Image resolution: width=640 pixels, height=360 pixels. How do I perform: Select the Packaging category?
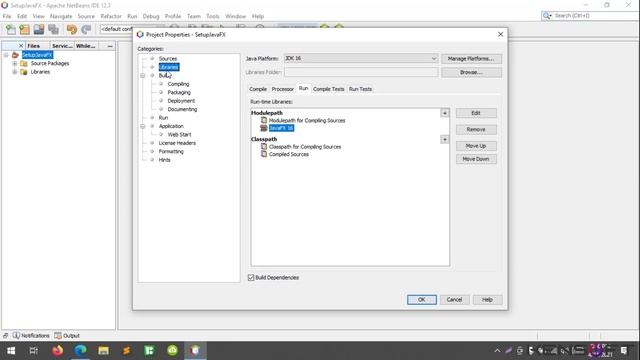(179, 93)
